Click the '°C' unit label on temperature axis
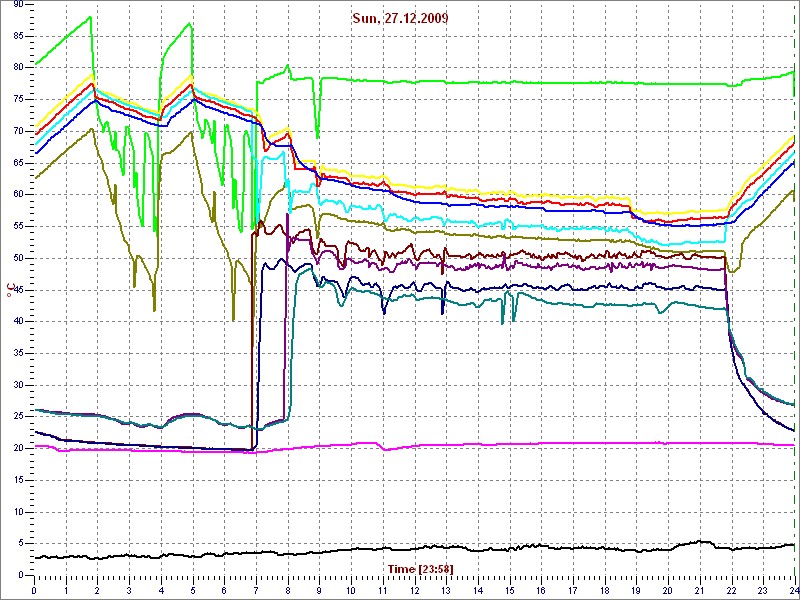Viewport: 800px width, 600px height. click(10, 290)
